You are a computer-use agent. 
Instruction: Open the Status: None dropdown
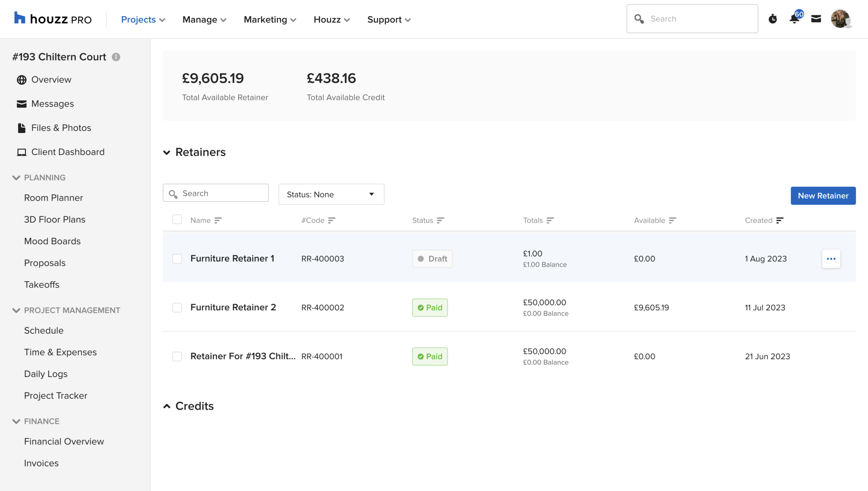[x=331, y=194]
